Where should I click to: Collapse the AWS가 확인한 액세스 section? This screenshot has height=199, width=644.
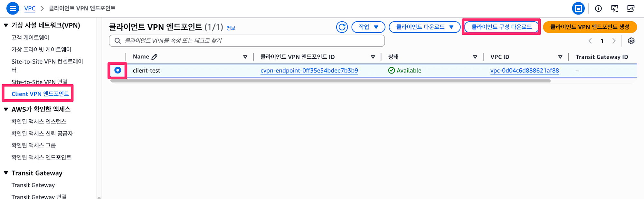[6, 109]
